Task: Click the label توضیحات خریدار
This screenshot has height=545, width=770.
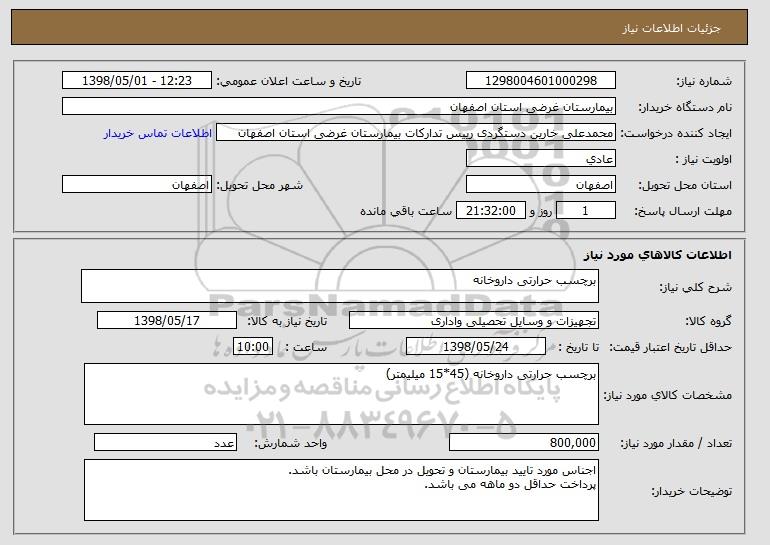Action: tap(691, 491)
